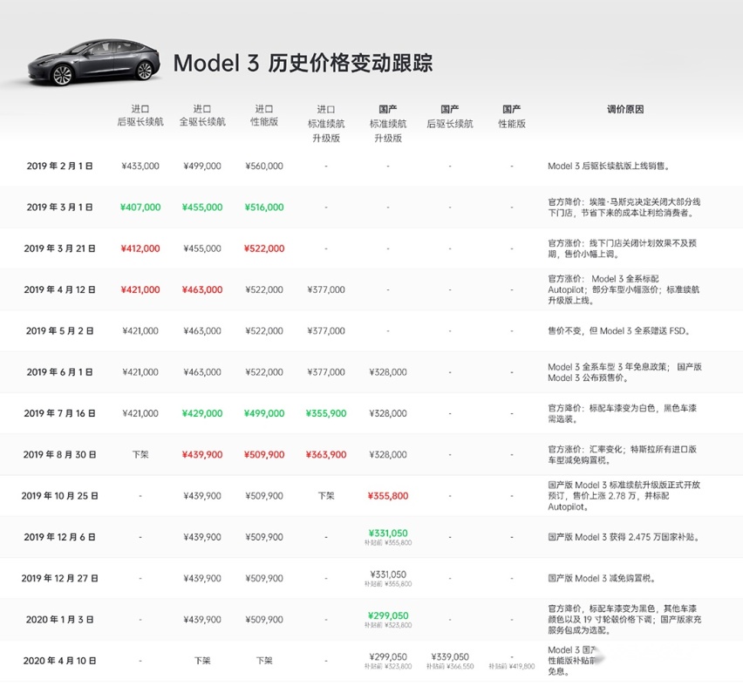Click the date '2019 年 4 月 12 日'

[59, 290]
